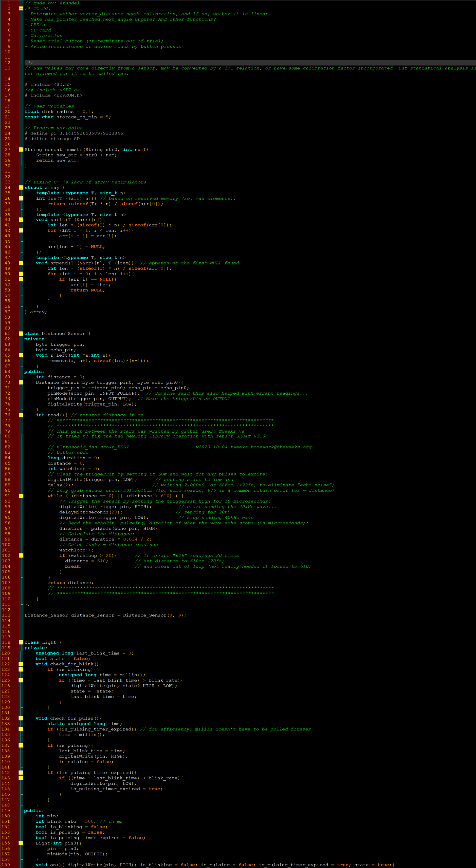Fold the if watchloop > 20 block

[x=21, y=556]
